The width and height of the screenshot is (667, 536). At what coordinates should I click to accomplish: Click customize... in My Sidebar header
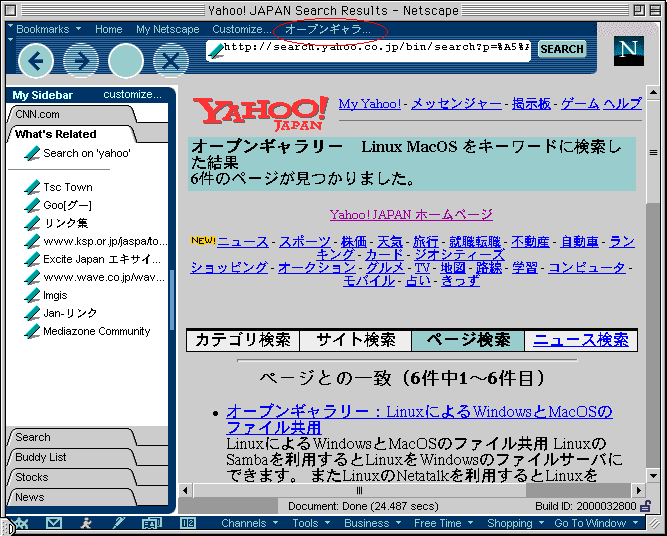[x=132, y=94]
